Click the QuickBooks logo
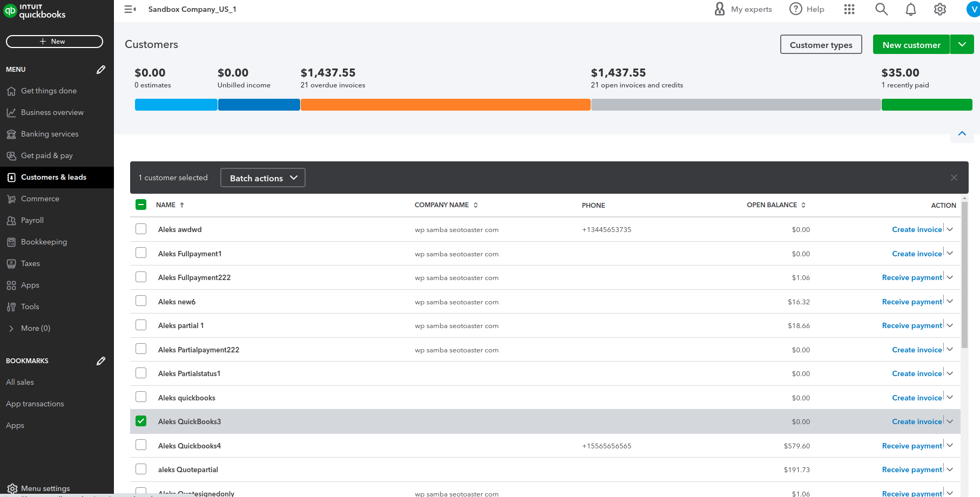The image size is (980, 497). click(x=35, y=11)
